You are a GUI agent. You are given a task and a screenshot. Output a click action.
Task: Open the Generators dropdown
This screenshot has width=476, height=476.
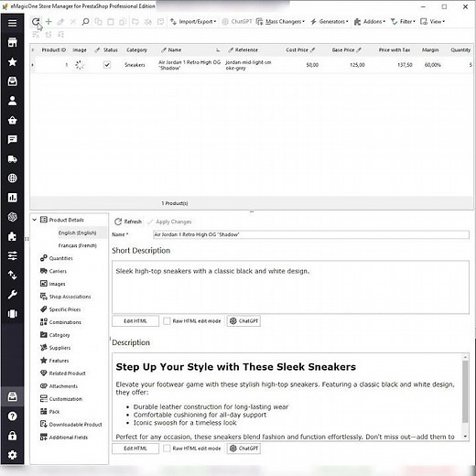click(330, 21)
